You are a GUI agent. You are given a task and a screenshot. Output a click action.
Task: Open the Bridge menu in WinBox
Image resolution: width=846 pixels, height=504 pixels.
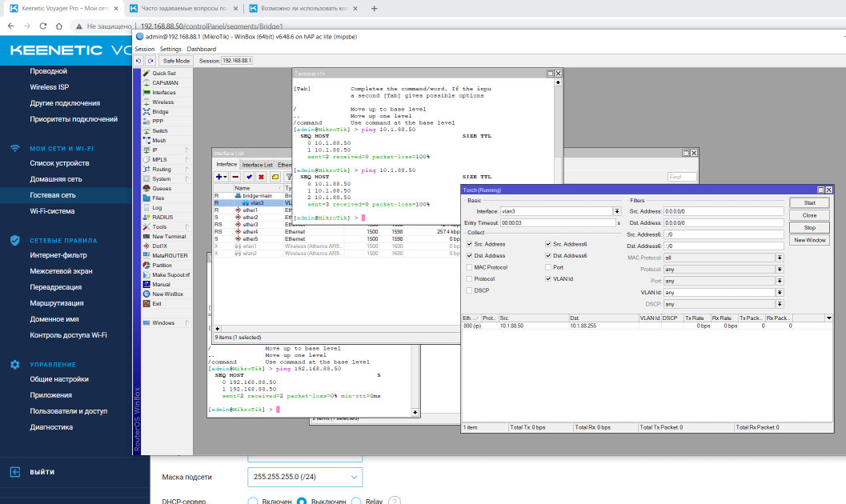click(160, 111)
